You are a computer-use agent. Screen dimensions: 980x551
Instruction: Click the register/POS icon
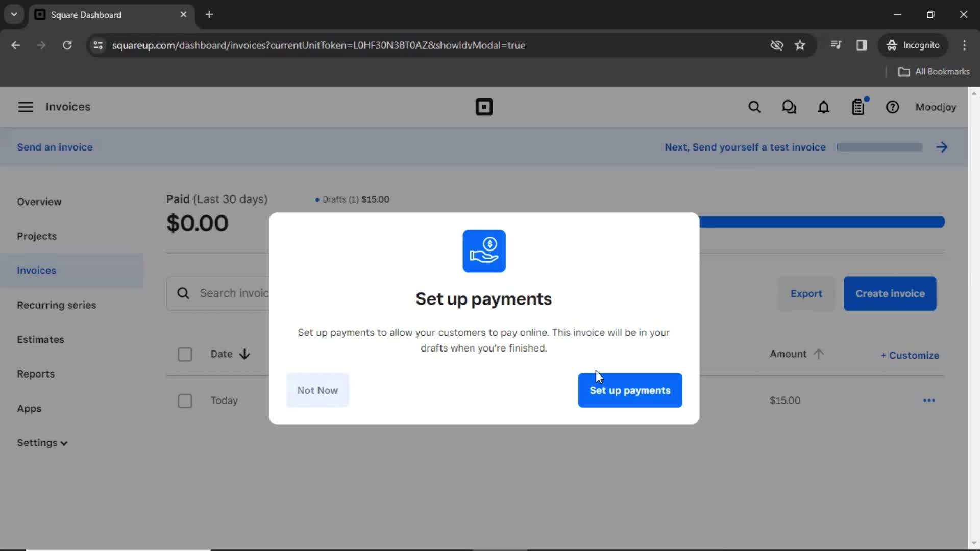pyautogui.click(x=859, y=107)
